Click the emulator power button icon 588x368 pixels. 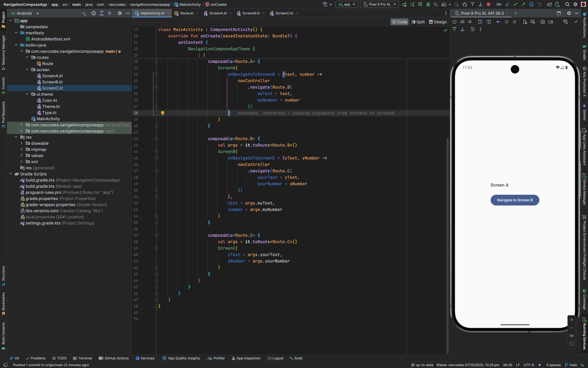tap(454, 22)
